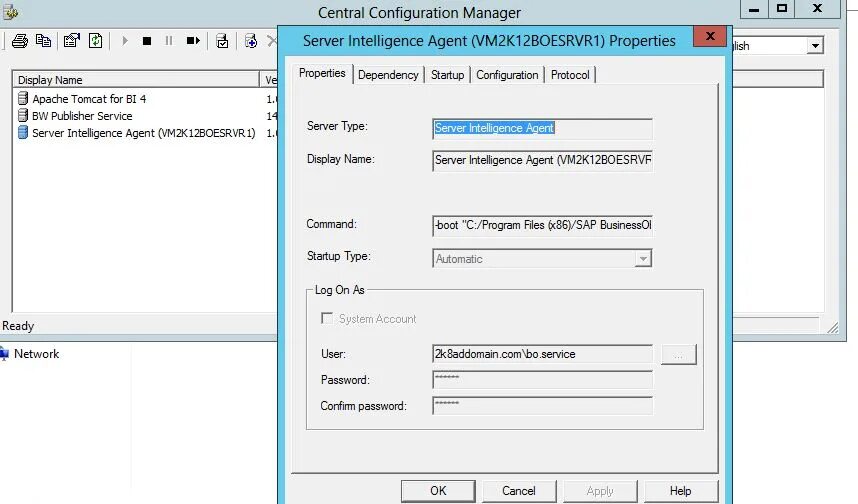The image size is (858, 504).
Task: Switch to the Configuration tab
Action: click(507, 75)
